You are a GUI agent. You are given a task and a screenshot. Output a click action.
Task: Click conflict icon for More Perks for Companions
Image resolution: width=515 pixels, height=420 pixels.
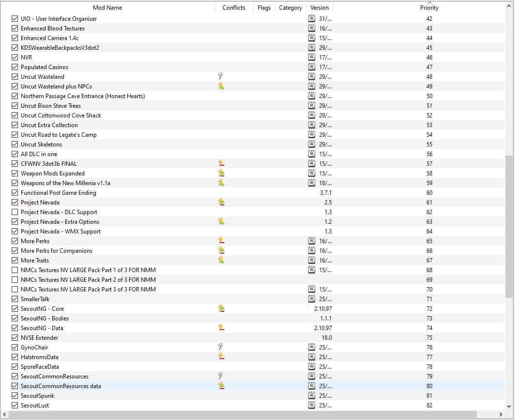(221, 250)
